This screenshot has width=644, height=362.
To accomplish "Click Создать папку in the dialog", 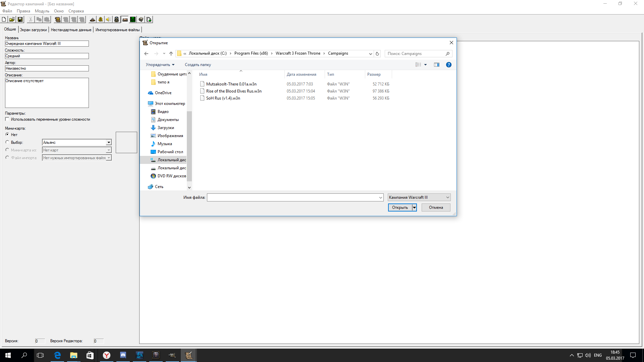I will click(198, 65).
